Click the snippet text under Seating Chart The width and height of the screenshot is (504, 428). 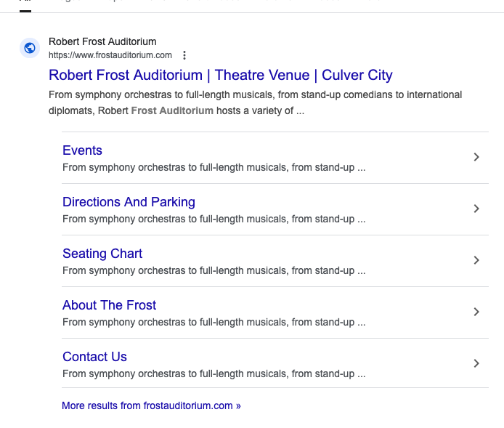(214, 270)
